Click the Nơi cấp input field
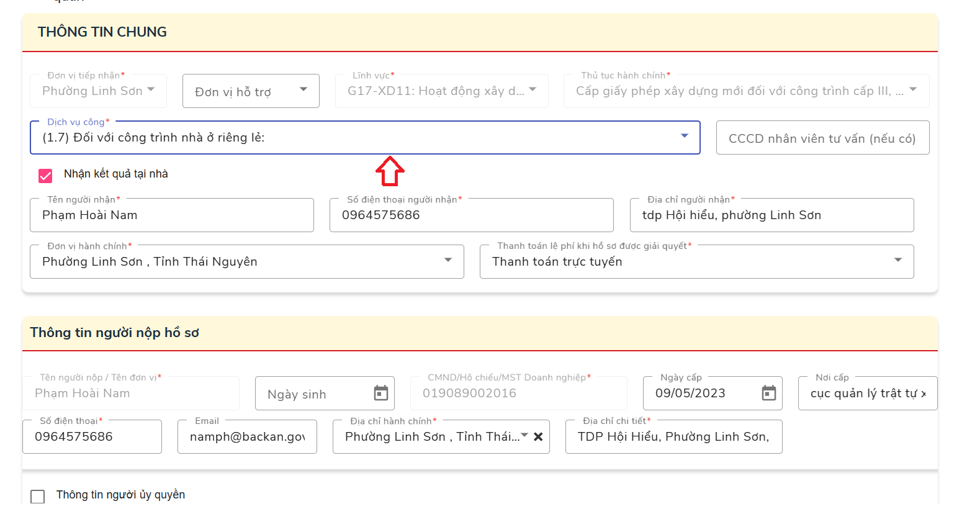 pyautogui.click(x=867, y=394)
